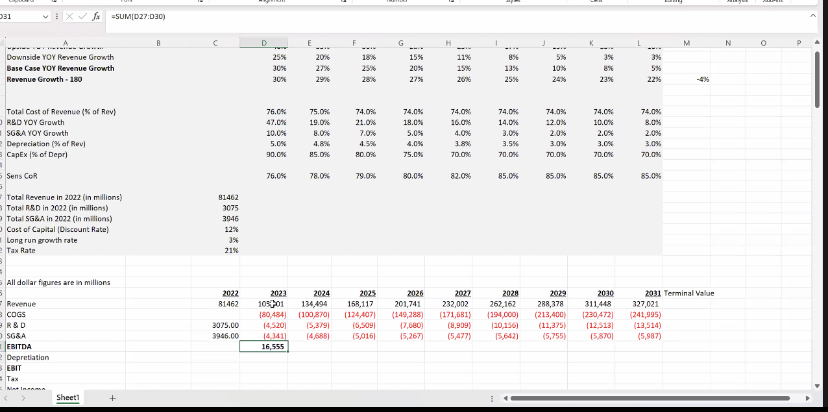Select the 'Long run growth rate' label
The image size is (828, 412).
coord(42,240)
